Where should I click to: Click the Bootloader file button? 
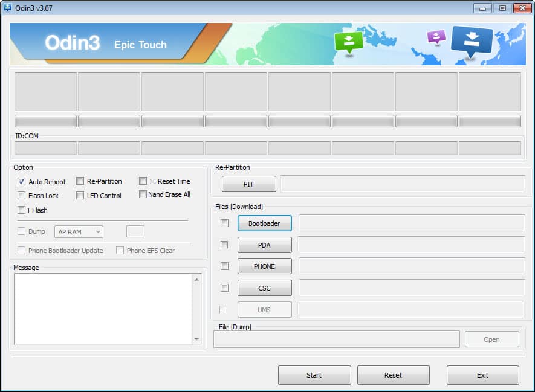tap(264, 223)
